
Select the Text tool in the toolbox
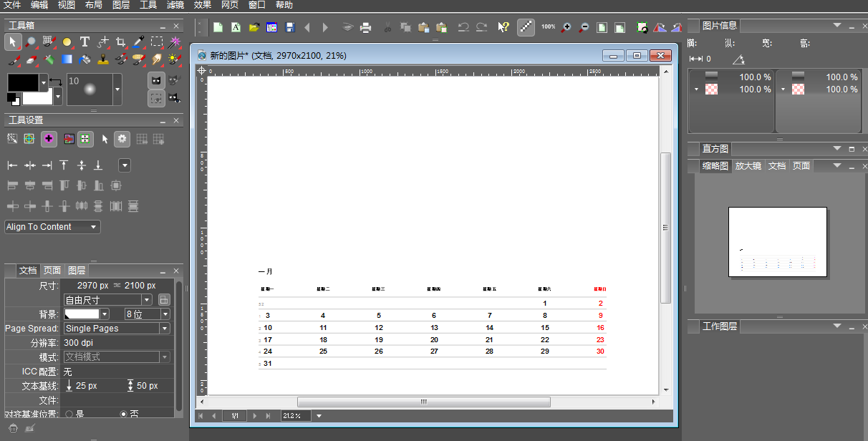85,42
